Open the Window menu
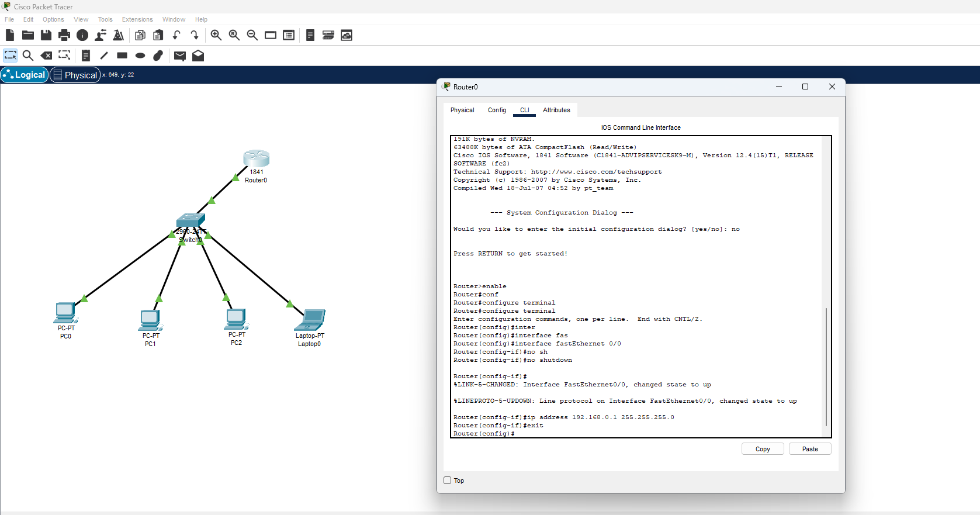 click(x=174, y=19)
